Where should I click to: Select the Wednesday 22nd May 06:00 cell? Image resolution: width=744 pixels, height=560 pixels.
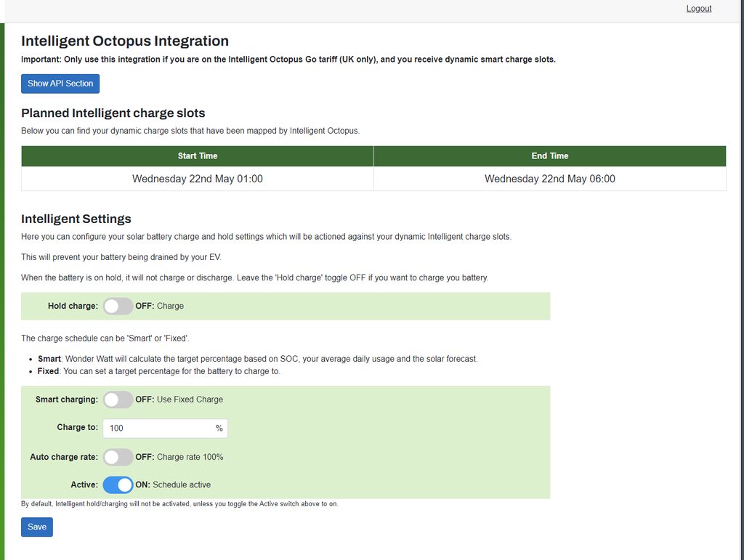[550, 179]
